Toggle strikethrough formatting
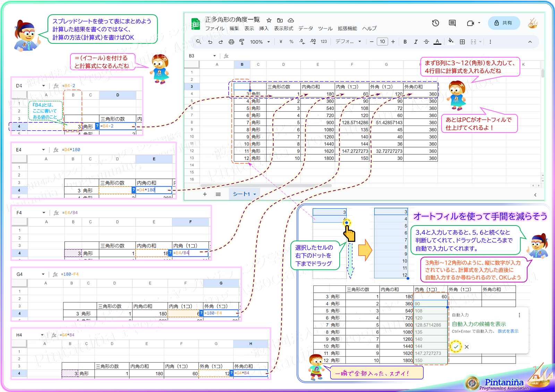The width and height of the screenshot is (555, 392). [x=426, y=42]
